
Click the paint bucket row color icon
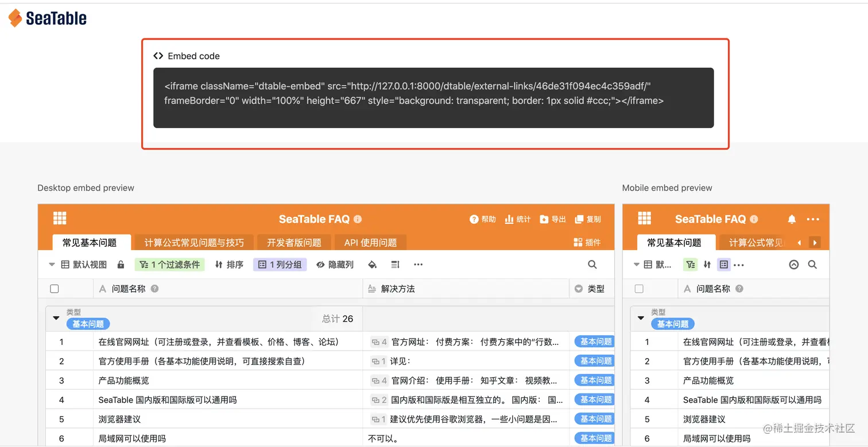(372, 265)
